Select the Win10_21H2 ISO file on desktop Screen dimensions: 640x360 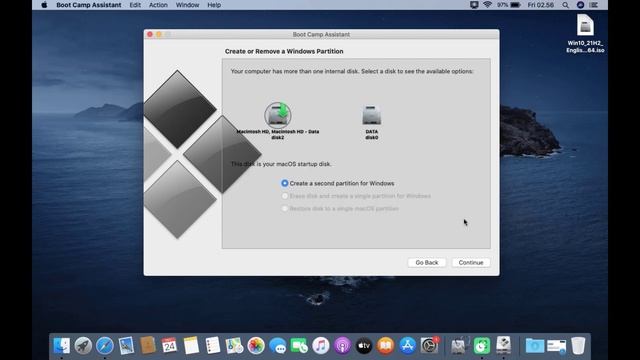pos(585,33)
